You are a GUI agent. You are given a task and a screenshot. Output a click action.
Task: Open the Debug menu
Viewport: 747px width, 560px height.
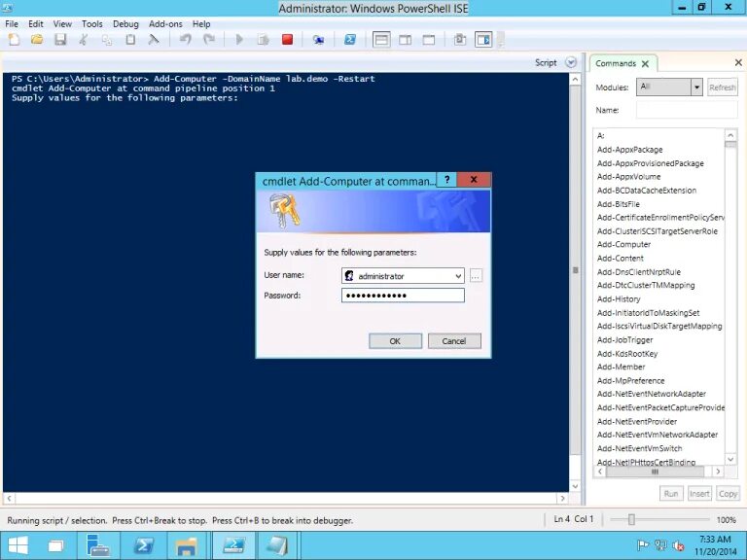(125, 23)
